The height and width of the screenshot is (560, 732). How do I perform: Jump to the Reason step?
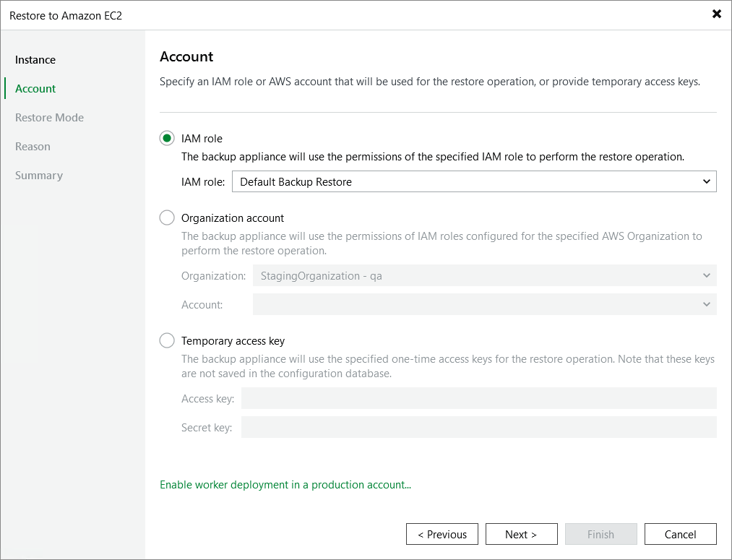point(33,146)
